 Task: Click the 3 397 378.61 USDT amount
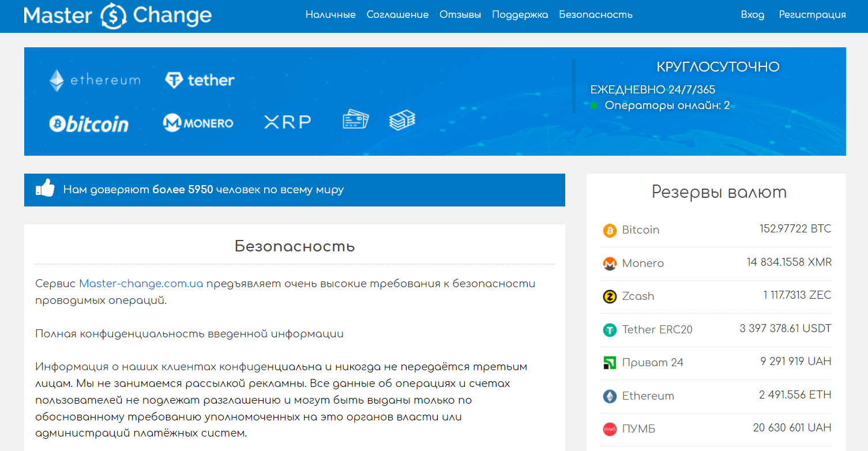coord(786,329)
